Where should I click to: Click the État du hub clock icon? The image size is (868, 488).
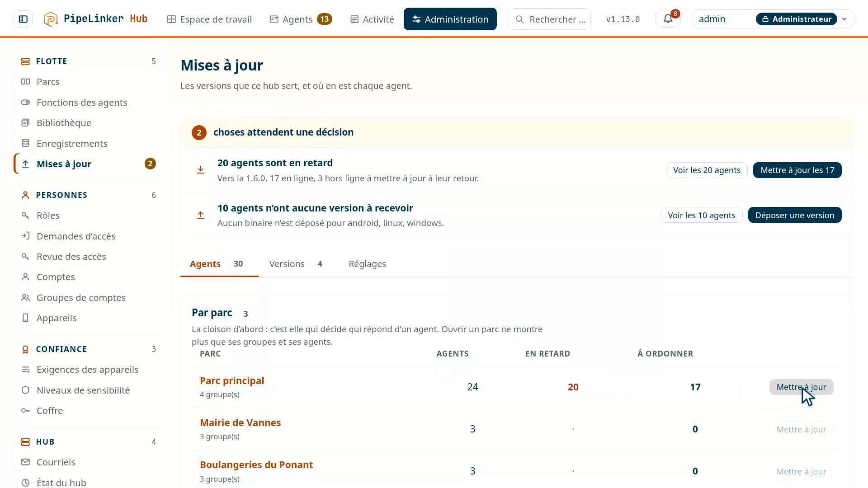[25, 483]
